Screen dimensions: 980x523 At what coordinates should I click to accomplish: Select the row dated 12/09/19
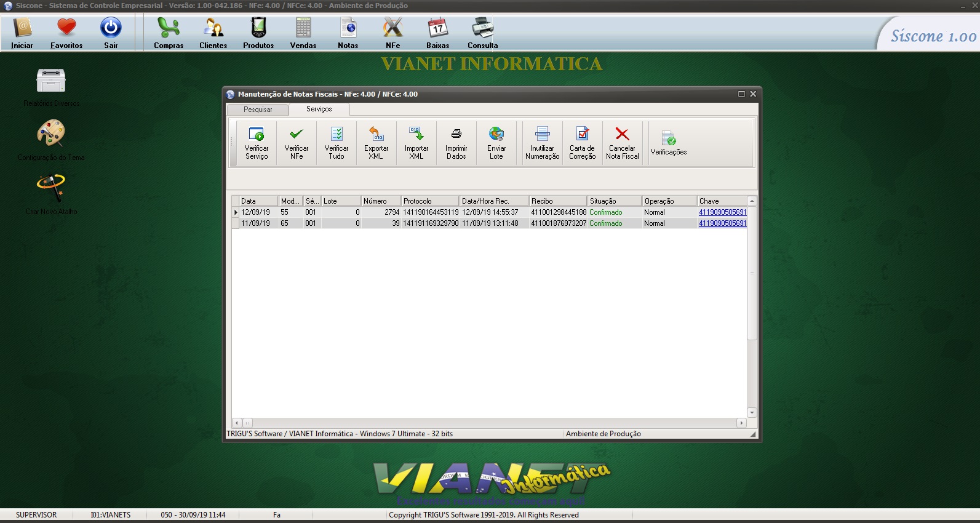point(489,212)
